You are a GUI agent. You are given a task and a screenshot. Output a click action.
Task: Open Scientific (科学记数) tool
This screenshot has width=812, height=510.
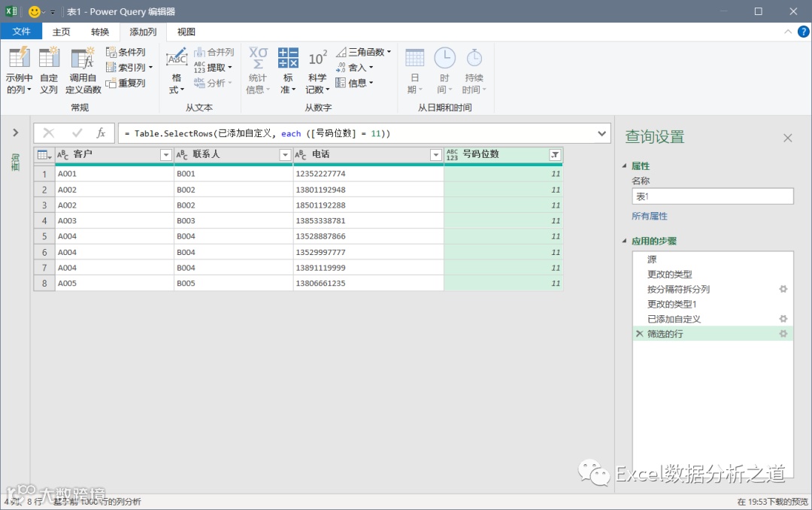coord(317,70)
